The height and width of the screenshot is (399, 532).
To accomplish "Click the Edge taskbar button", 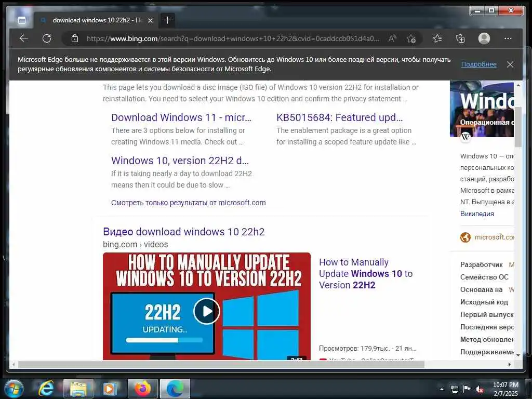I will click(175, 389).
